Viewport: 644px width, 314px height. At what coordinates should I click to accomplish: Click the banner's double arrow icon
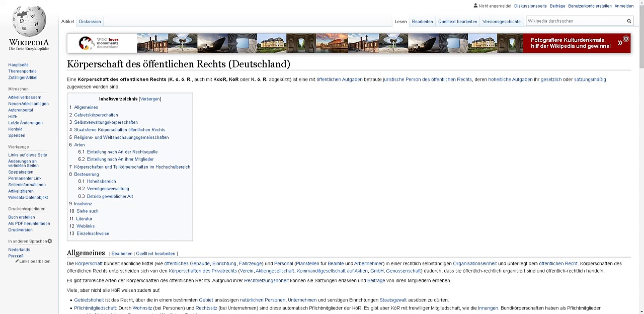(x=620, y=43)
